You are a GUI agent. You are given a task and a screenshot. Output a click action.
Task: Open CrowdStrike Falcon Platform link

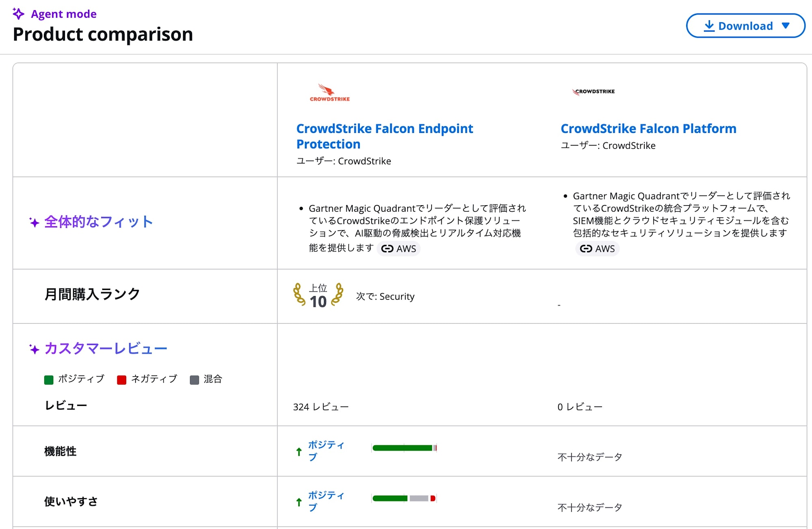coord(648,129)
